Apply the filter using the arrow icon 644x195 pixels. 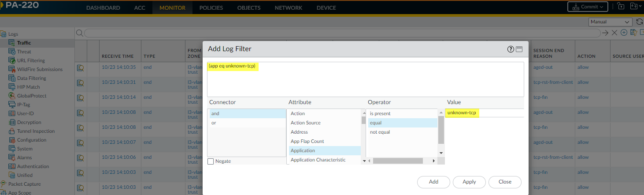tap(606, 33)
